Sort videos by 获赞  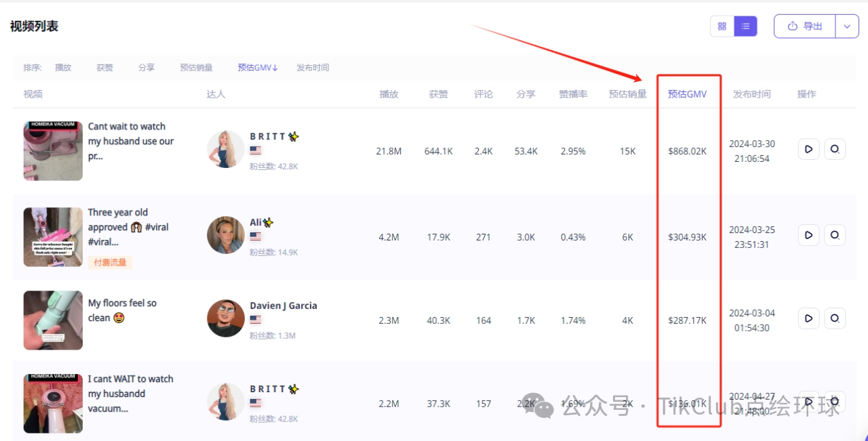click(104, 68)
